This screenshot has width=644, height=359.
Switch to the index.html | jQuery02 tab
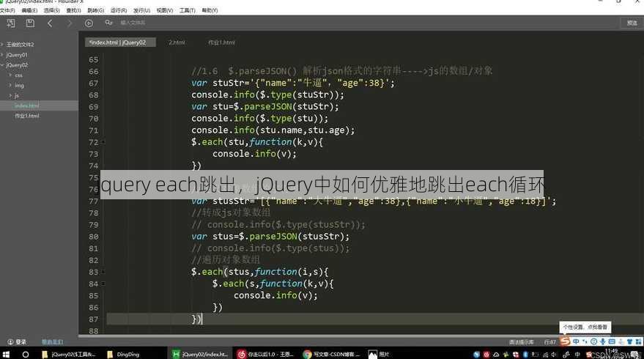120,42
